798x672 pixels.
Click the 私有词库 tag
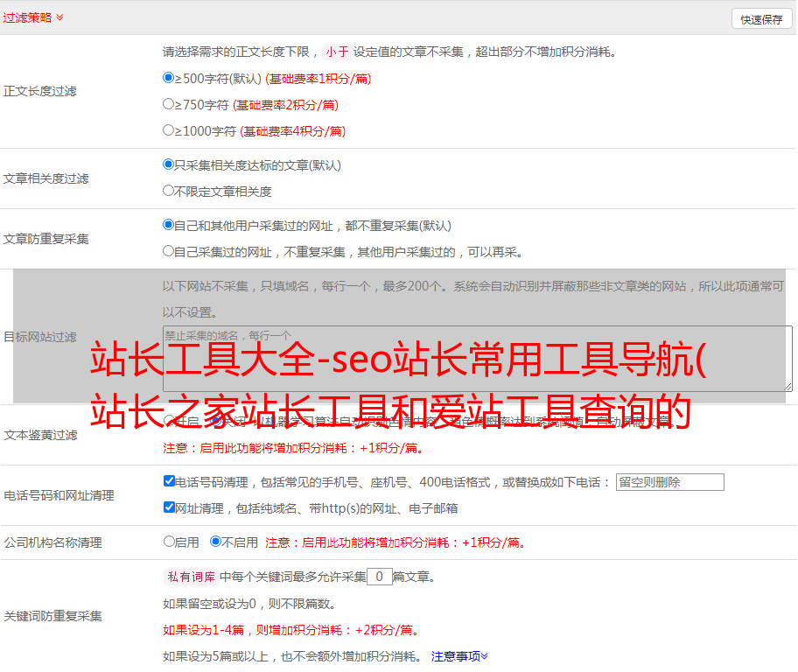pyautogui.click(x=192, y=577)
